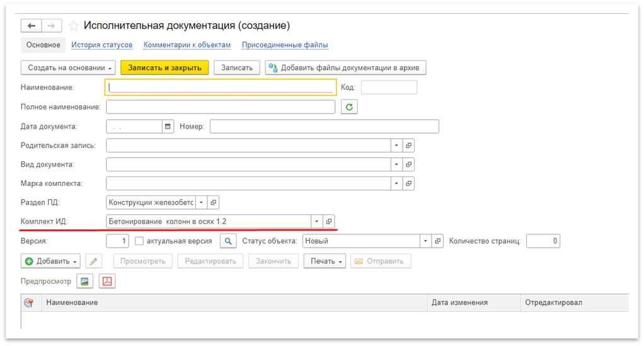Viewport: 644px width, 346px height.
Task: Click the 'Наименование' input field
Action: tap(221, 88)
